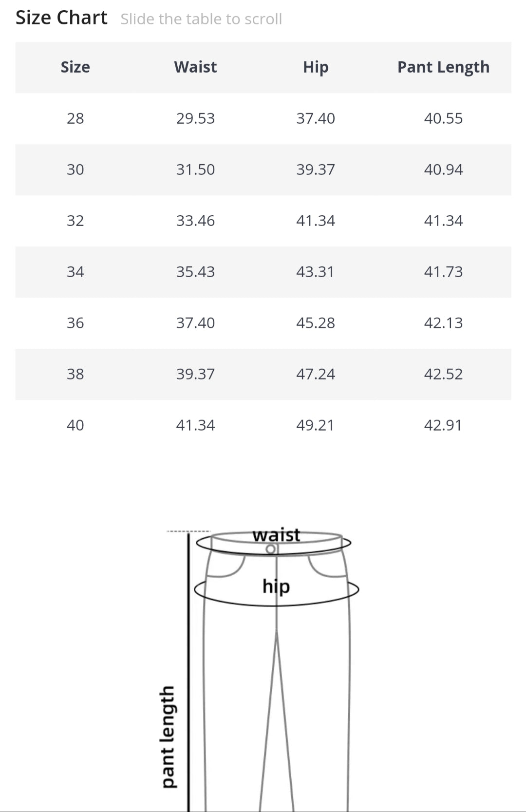Click the Size Chart heading
This screenshot has height=812, width=526.
click(61, 18)
